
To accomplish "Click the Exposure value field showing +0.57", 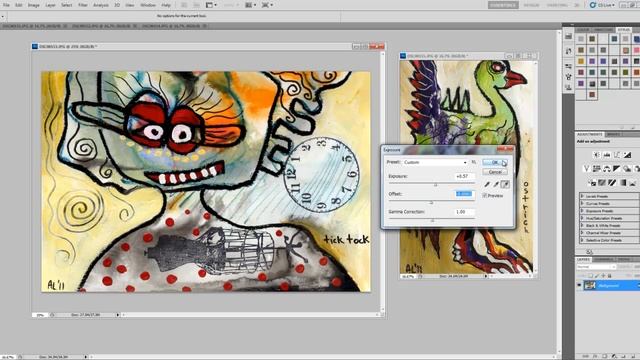I will pos(464,176).
